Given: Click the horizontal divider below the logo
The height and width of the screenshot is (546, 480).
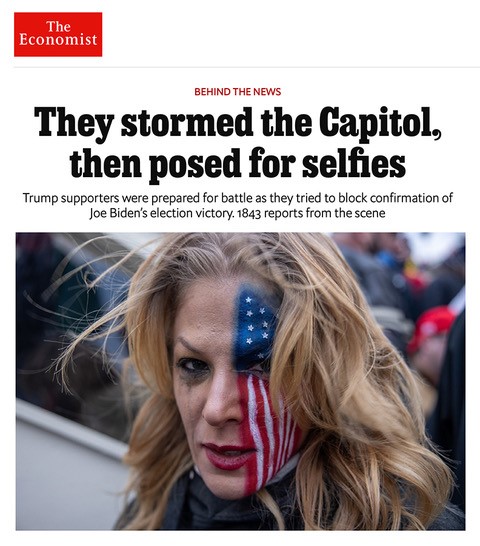Looking at the screenshot, I should pos(247,67).
